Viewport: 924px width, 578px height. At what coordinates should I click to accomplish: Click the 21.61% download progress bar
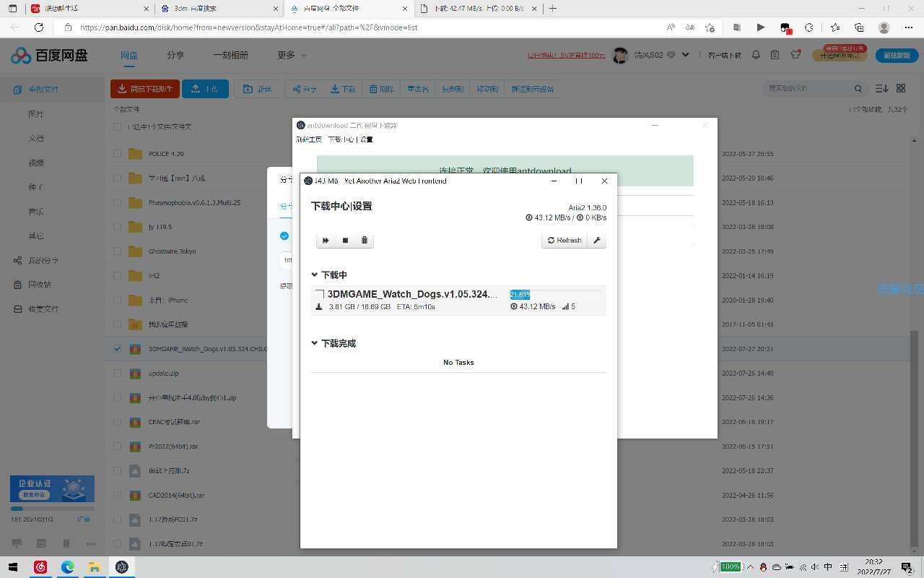coord(555,294)
